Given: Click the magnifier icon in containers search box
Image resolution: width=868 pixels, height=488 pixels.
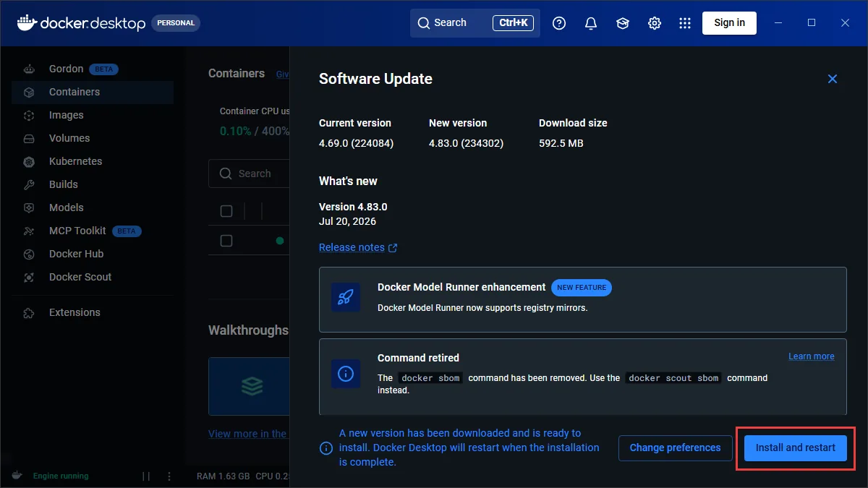Looking at the screenshot, I should tap(226, 174).
